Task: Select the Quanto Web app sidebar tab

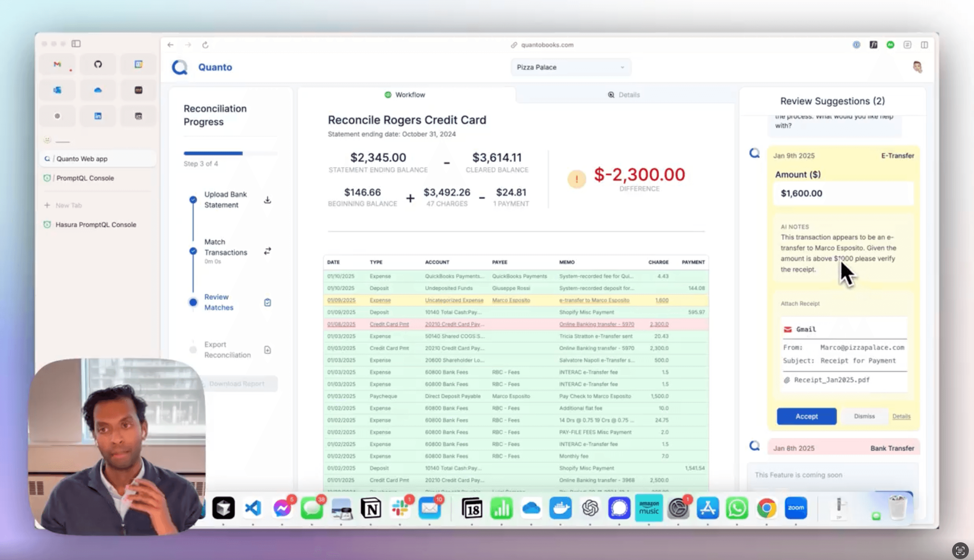Action: [98, 159]
